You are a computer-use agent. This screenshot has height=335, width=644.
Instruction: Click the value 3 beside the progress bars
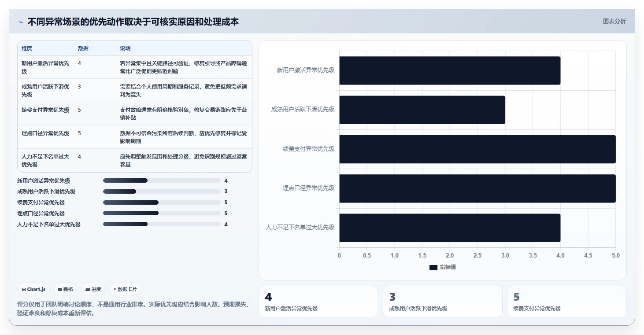click(226, 191)
